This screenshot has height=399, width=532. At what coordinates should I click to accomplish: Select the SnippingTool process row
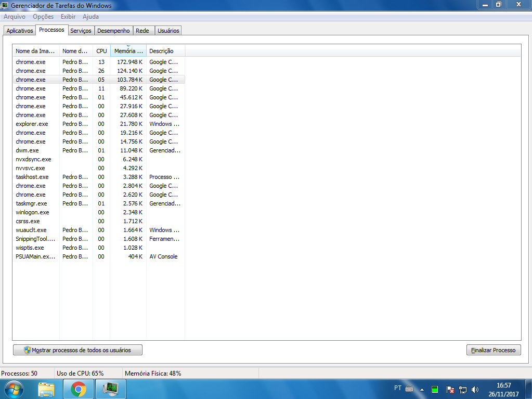tap(99, 239)
